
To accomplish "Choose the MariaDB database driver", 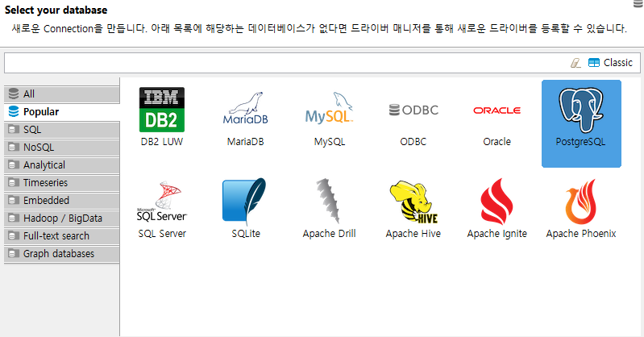I will [x=246, y=117].
